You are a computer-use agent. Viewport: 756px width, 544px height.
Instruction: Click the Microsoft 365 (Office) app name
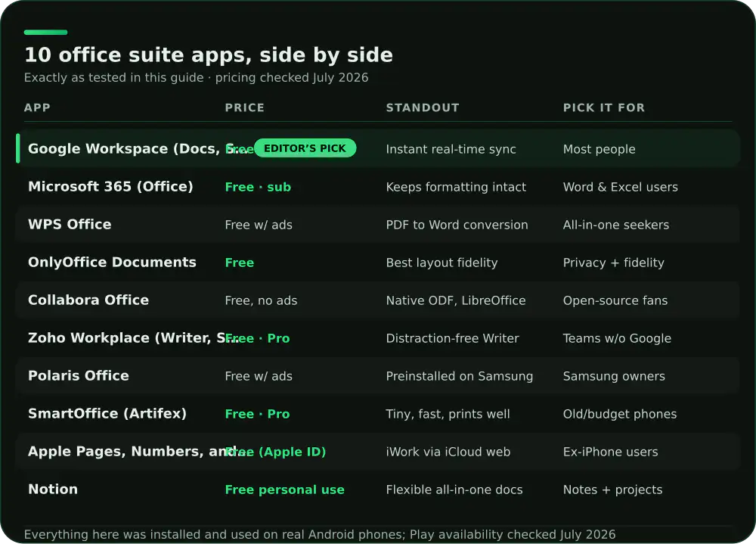(x=110, y=186)
